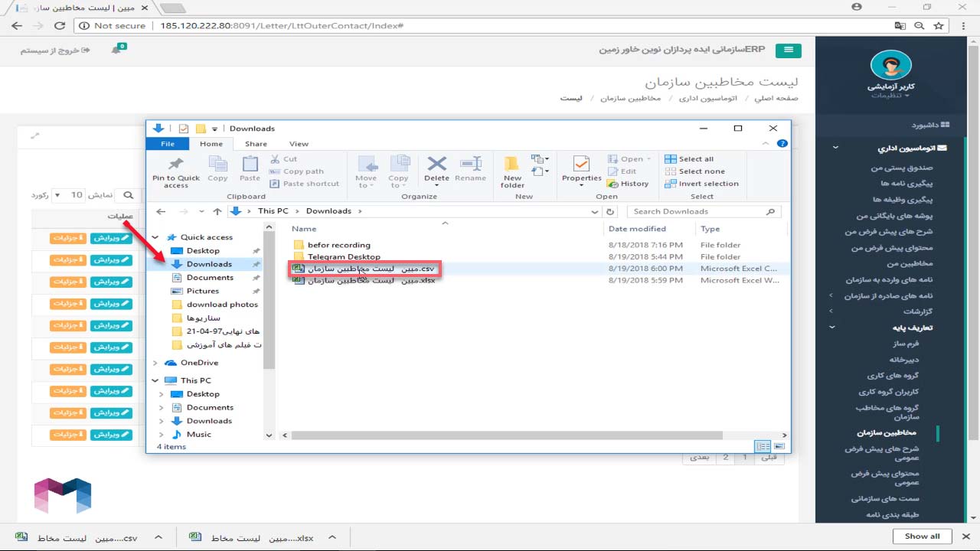Open the notification bell
Viewport: 980px width, 551px height.
coord(117,50)
